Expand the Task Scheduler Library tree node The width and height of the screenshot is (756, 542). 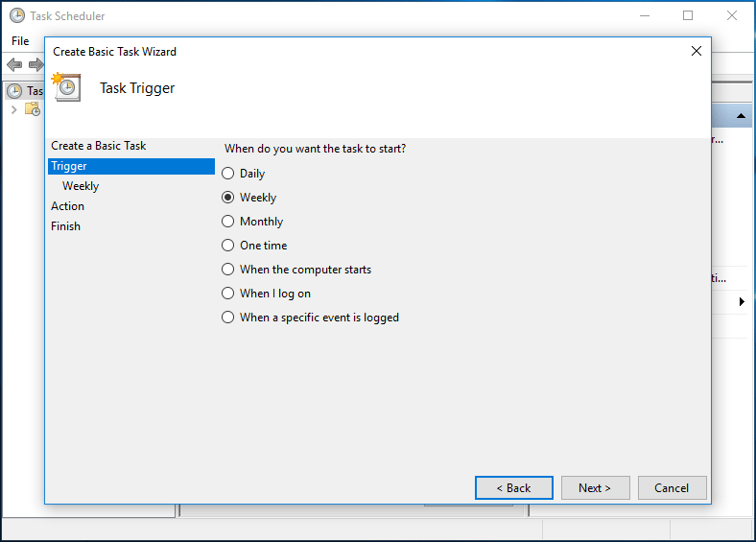click(x=13, y=109)
